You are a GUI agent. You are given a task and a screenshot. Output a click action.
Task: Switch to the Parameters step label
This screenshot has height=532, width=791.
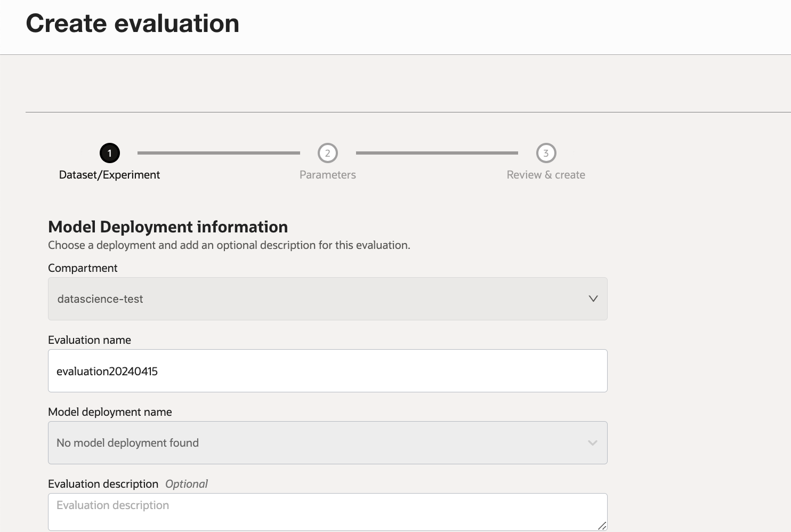point(328,175)
